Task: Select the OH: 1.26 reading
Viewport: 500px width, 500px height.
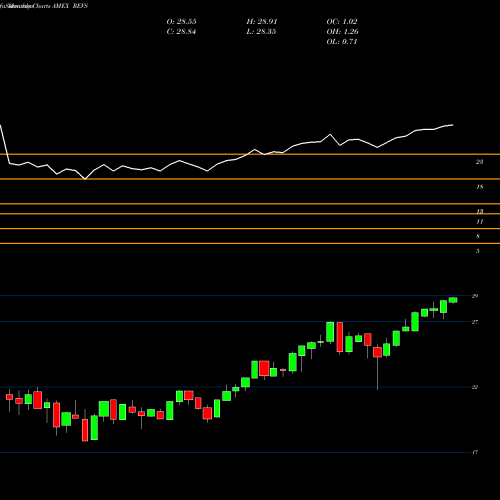Action: tap(342, 32)
